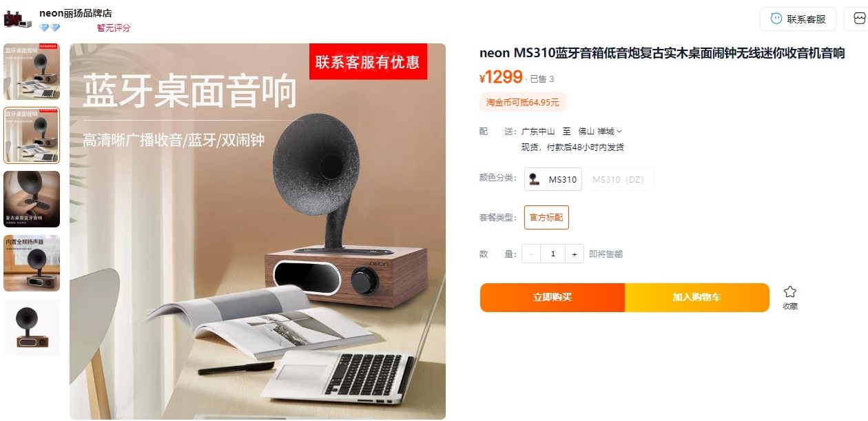
Task: Select the white-background gramophone thumbnail
Action: [x=32, y=327]
